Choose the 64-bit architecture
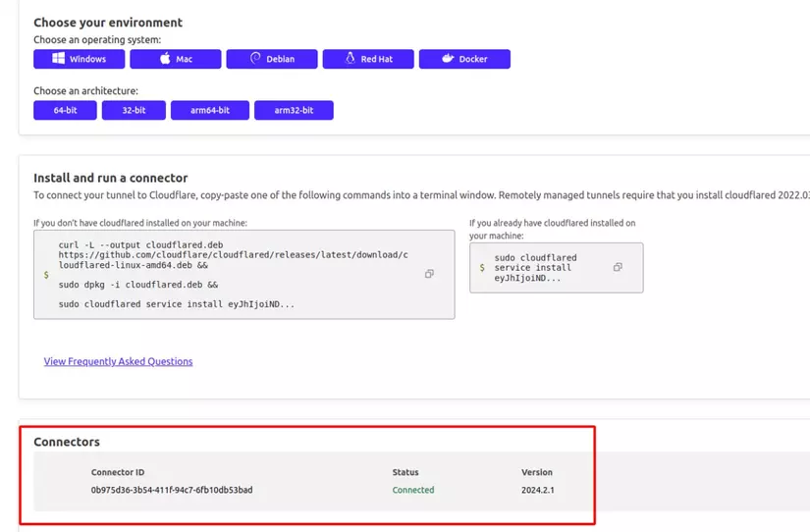The height and width of the screenshot is (532, 810). coord(65,110)
